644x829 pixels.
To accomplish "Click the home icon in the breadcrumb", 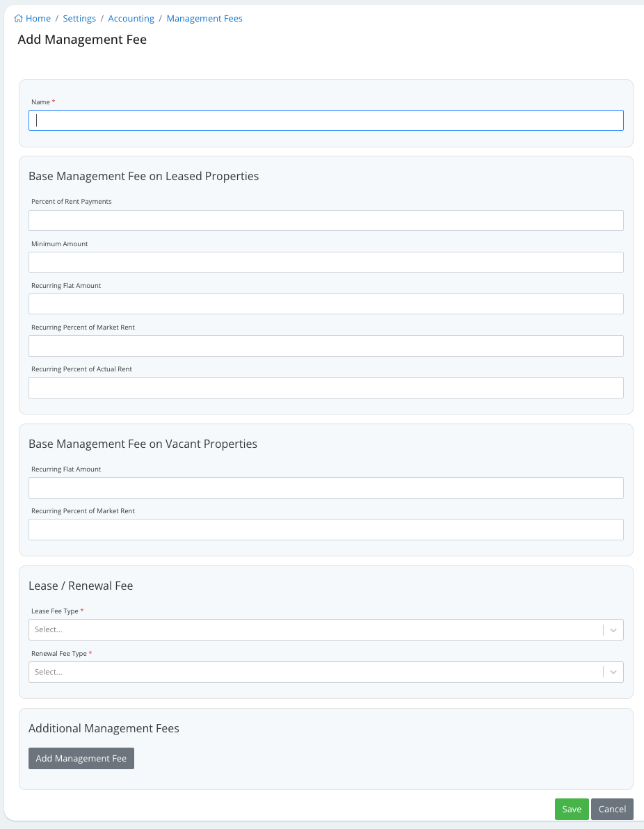I will pos(17,18).
